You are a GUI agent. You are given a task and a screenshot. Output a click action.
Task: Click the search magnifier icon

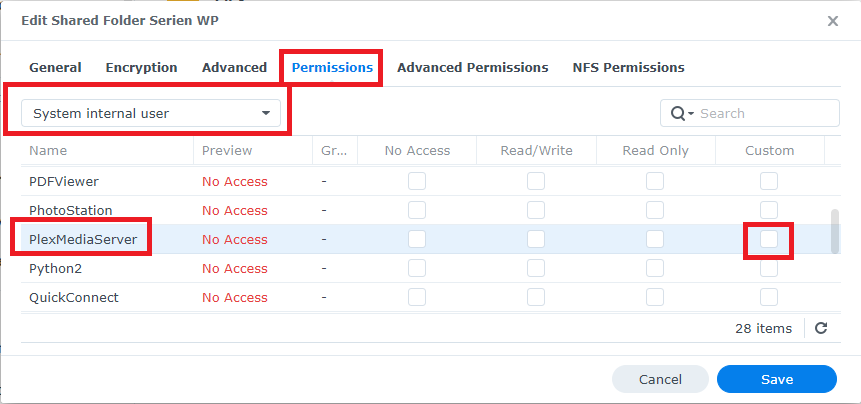tap(678, 113)
